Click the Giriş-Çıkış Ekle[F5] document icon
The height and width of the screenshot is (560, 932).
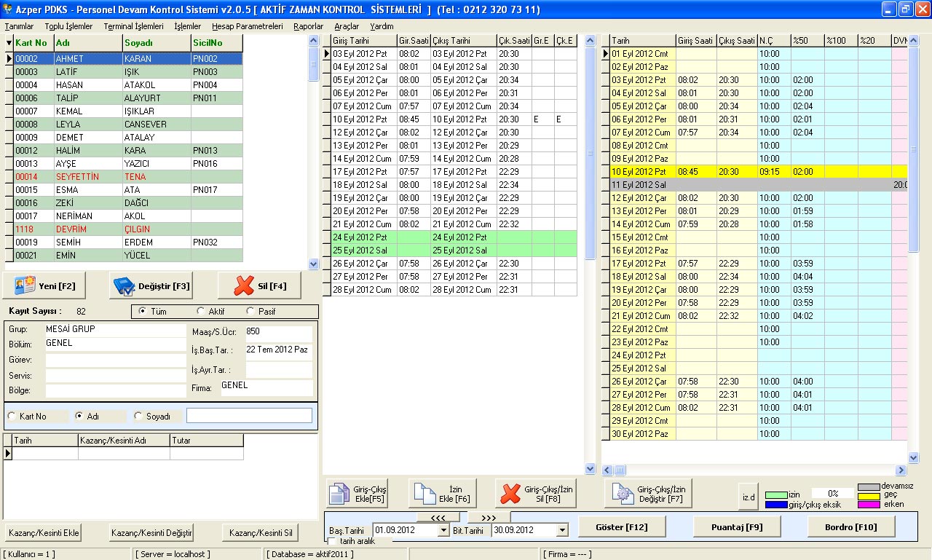coord(339,492)
